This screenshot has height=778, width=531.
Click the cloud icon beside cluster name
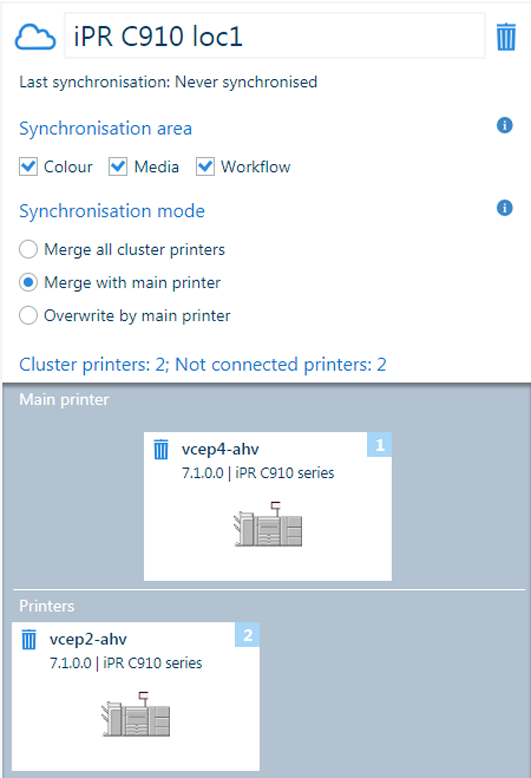point(35,37)
